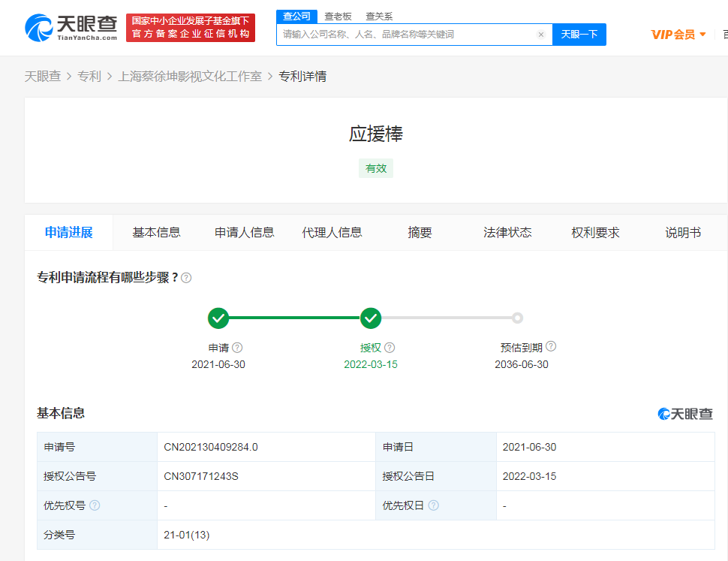Screen dimensions: 728x561
Task: Open the help icon beside 优先权号
Action: 95,505
